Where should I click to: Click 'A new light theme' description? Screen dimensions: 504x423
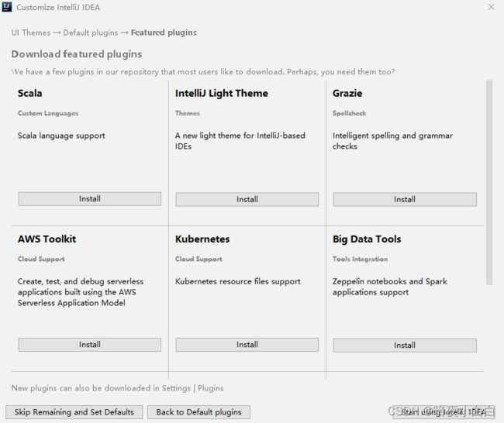[240, 141]
